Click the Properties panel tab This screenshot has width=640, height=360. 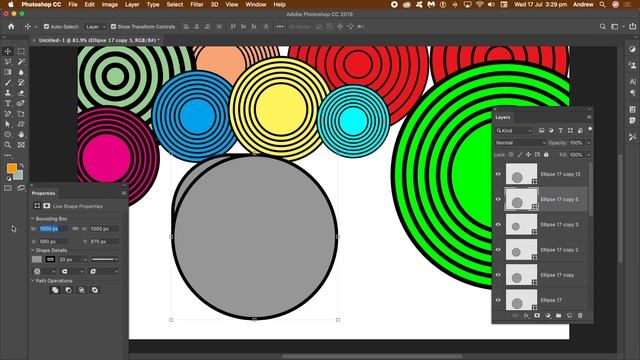point(43,193)
